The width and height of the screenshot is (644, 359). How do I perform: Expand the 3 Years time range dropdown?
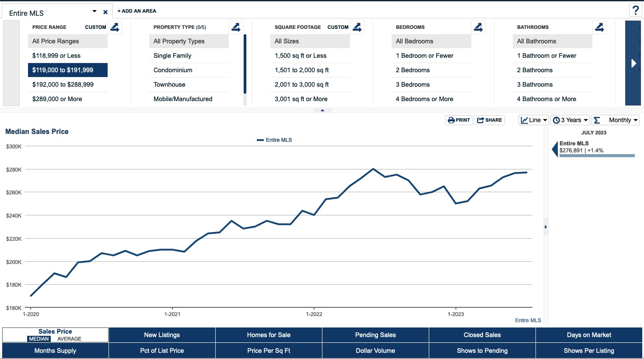point(570,120)
